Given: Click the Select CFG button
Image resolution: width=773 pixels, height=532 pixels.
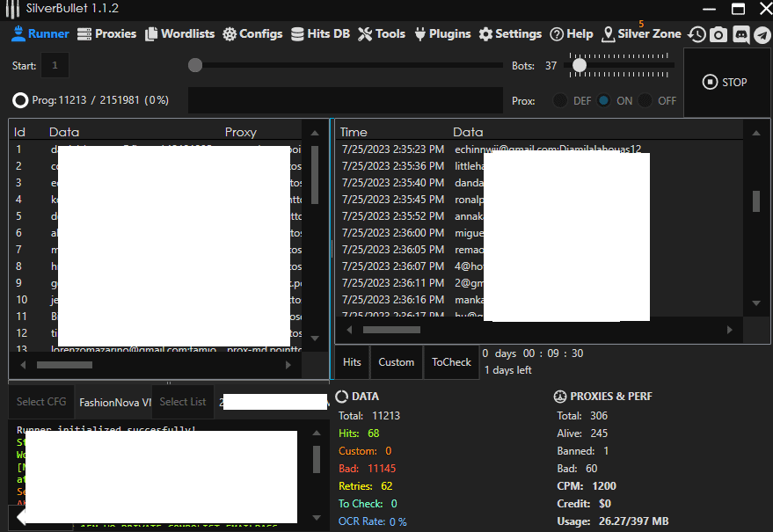Looking at the screenshot, I should 41,402.
